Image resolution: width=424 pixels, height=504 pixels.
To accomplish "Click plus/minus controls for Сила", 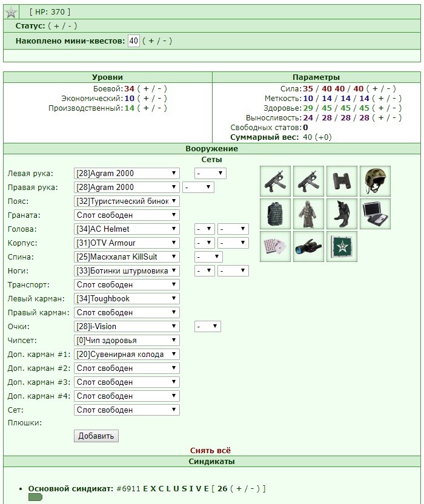I will tap(381, 89).
